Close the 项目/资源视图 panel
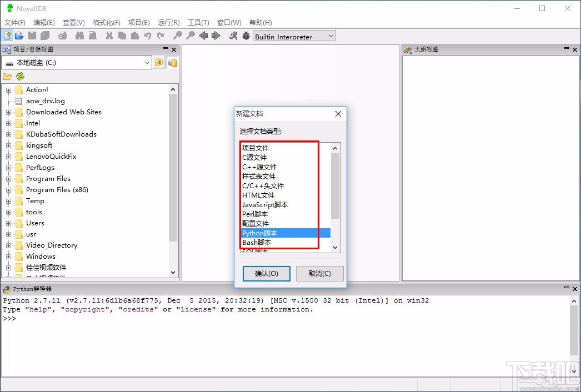581x392 pixels. pos(174,49)
